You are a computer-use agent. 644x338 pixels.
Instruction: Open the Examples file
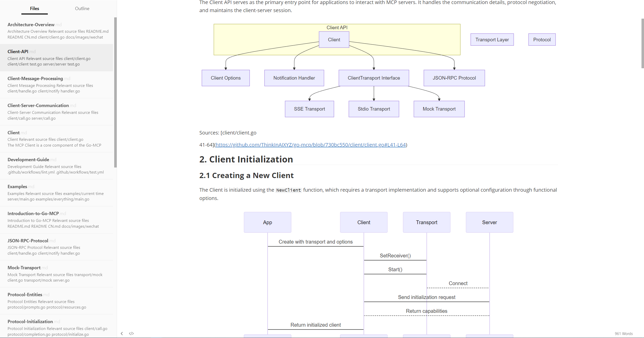click(x=56, y=193)
